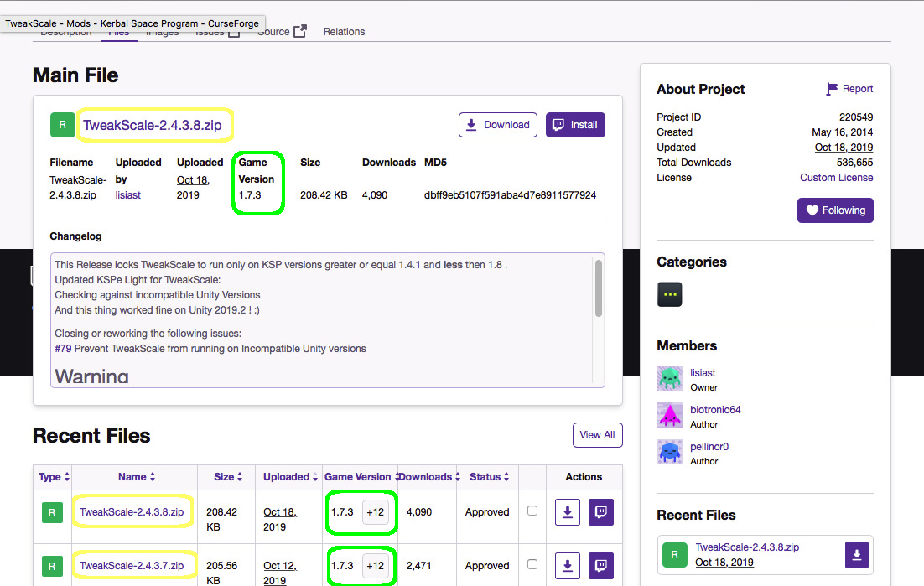Click sidebar download icon for TweakScale-2.4.3.8.zip

coord(857,555)
